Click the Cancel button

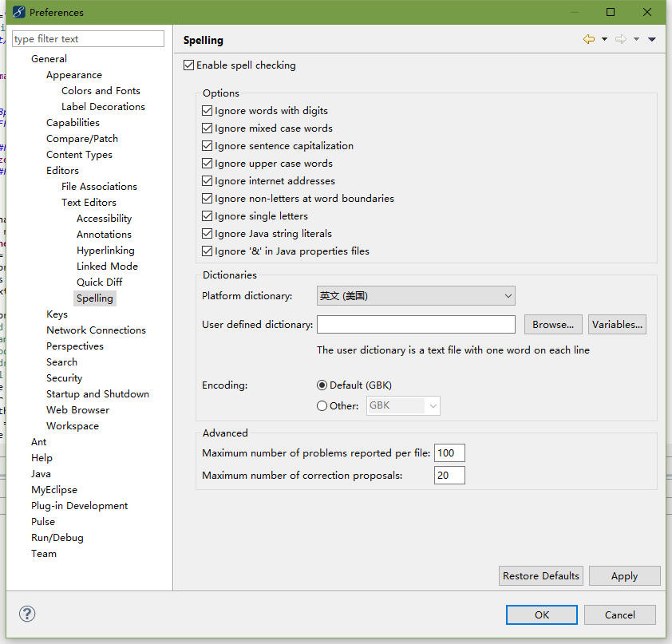tap(619, 614)
